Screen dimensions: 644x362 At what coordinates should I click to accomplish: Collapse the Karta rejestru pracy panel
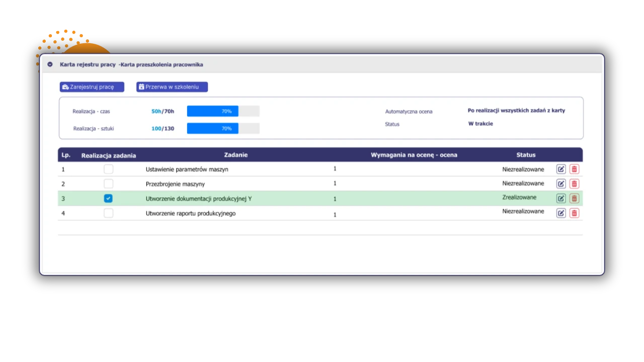(x=50, y=64)
